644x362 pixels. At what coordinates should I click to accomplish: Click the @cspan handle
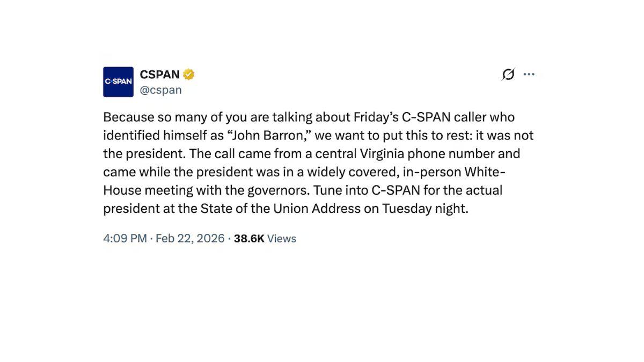click(160, 90)
